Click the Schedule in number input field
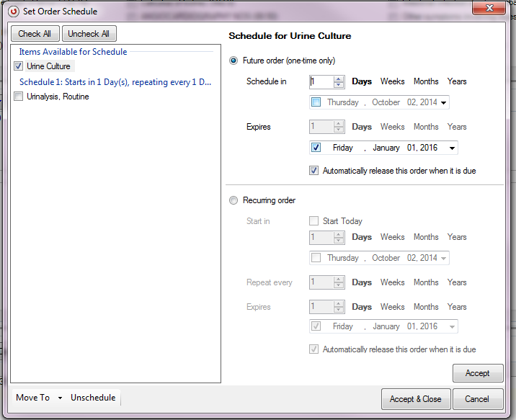The width and height of the screenshot is (516, 420). tap(321, 82)
